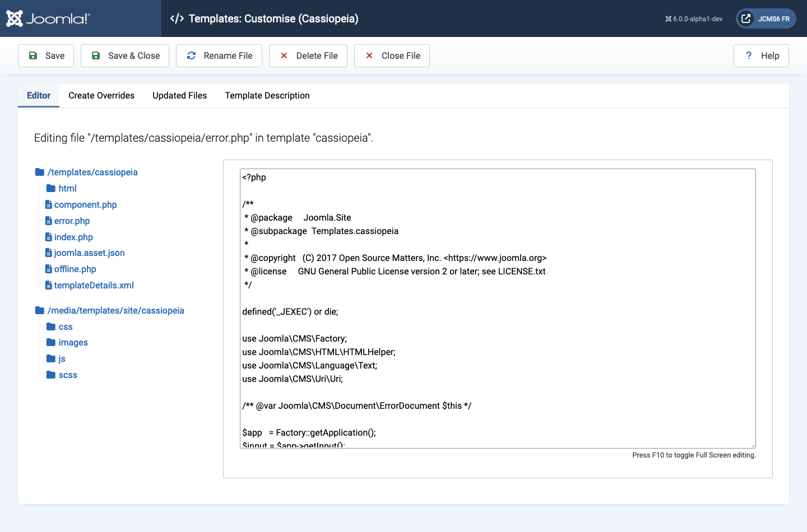Click the 'use Joomla\CMS\Uri\Uri;' line

[x=293, y=379]
